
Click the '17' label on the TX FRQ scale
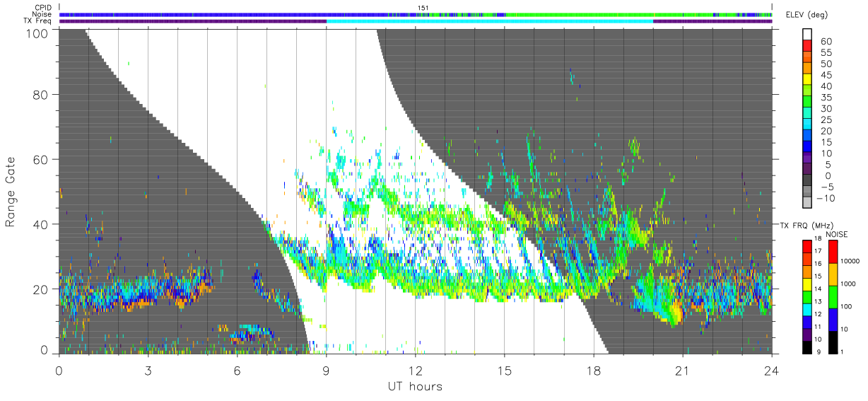pyautogui.click(x=818, y=251)
